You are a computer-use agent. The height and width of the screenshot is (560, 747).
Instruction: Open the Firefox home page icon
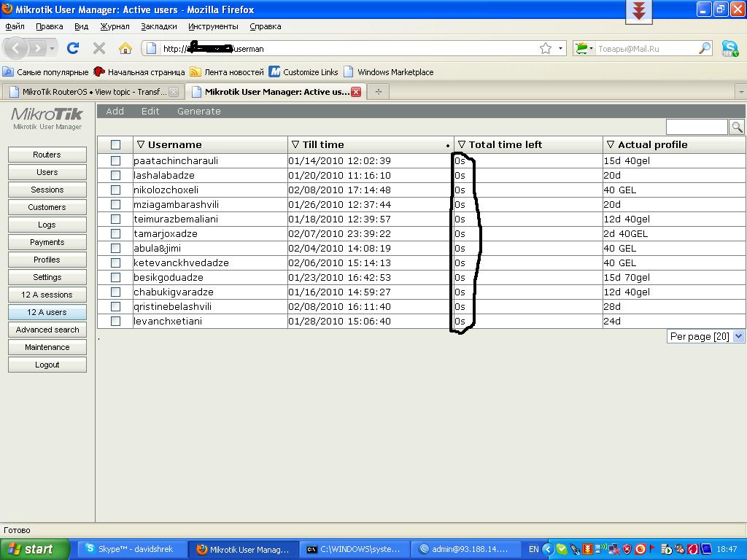(125, 48)
